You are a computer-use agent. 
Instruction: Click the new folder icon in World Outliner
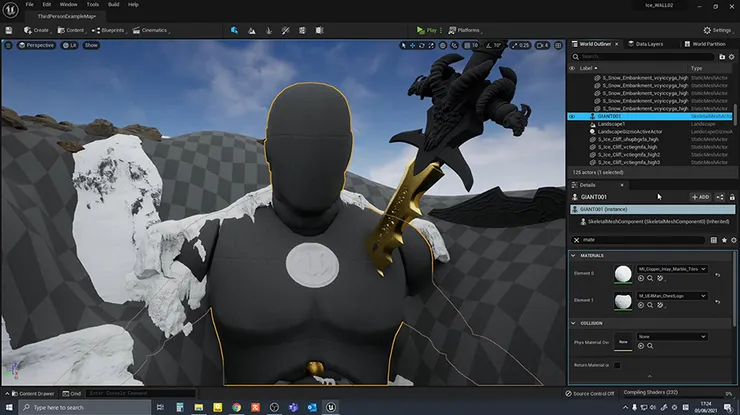722,57
